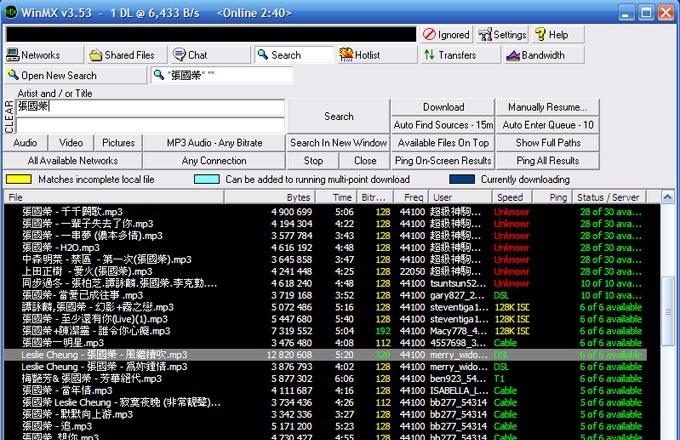Click the Artist and/or Title input field

click(150, 106)
